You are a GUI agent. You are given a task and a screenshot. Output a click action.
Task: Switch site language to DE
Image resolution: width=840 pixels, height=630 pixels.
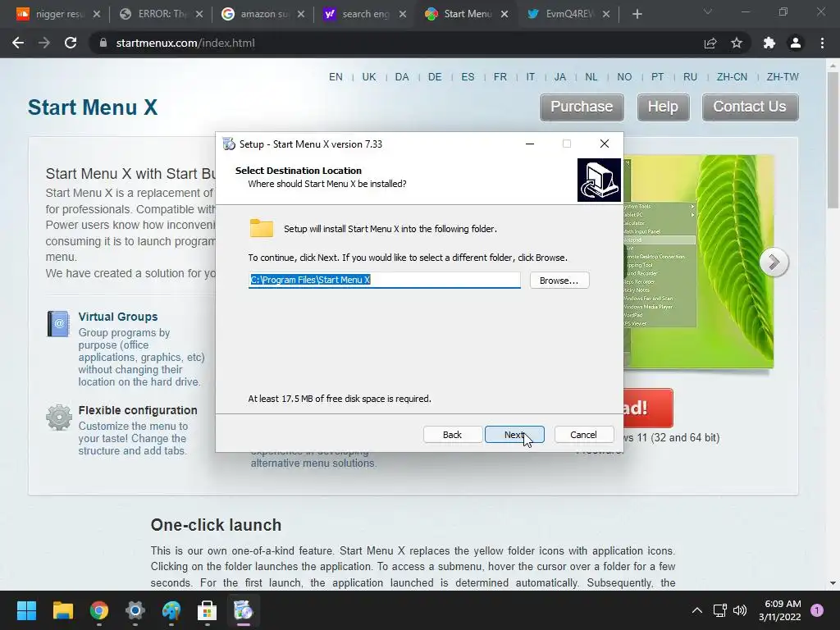click(x=435, y=76)
